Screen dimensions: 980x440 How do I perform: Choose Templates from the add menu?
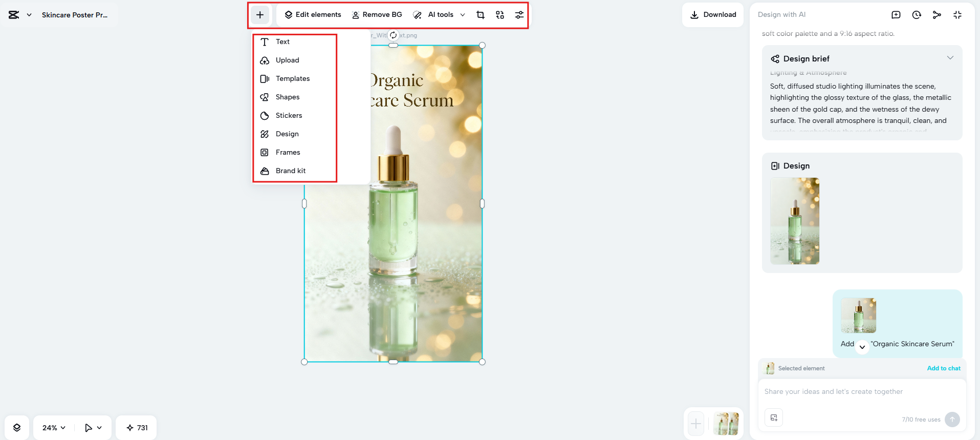pos(292,78)
